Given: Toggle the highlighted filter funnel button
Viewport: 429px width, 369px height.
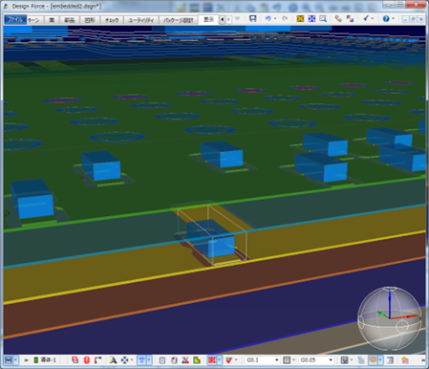Looking at the screenshot, I should coord(142,360).
